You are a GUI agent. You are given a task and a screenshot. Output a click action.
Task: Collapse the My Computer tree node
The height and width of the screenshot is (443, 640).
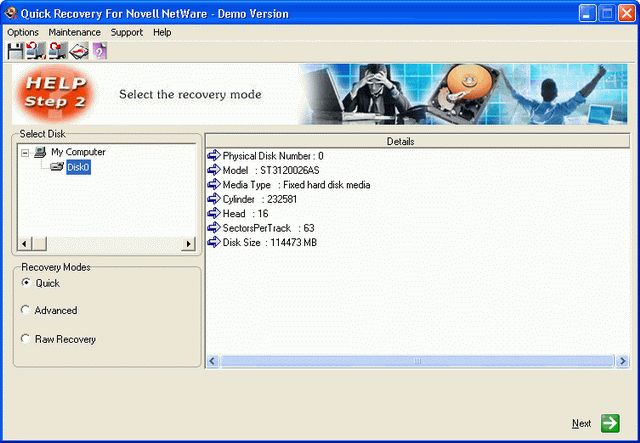25,153
